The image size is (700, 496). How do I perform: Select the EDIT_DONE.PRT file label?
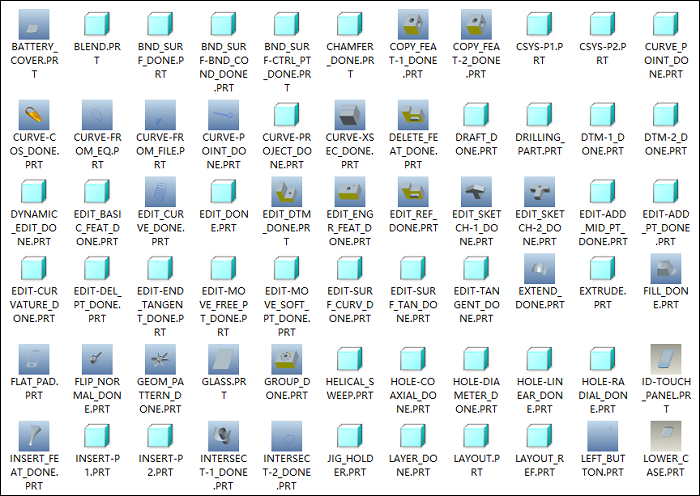[224, 221]
